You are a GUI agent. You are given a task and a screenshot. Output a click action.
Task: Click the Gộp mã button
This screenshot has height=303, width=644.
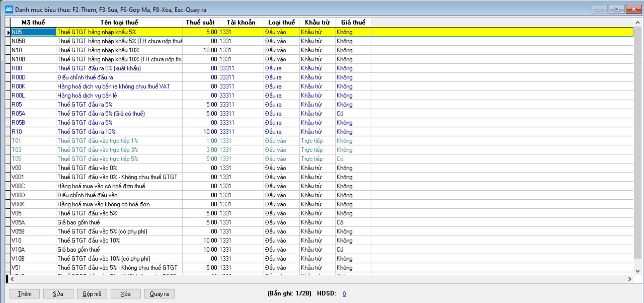pos(92,294)
